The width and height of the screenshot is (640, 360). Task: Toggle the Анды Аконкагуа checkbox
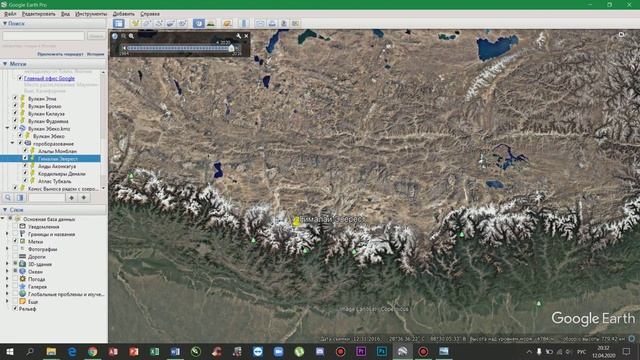pyautogui.click(x=25, y=166)
